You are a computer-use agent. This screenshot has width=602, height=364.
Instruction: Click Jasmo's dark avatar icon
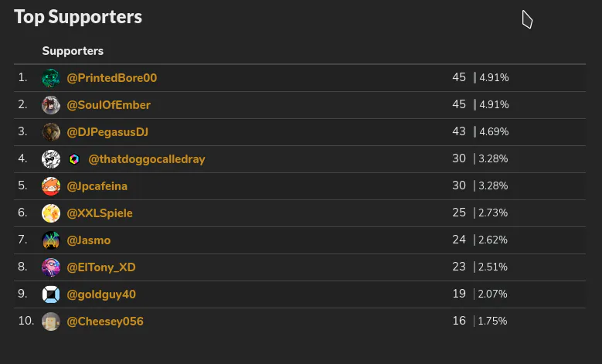(x=51, y=240)
